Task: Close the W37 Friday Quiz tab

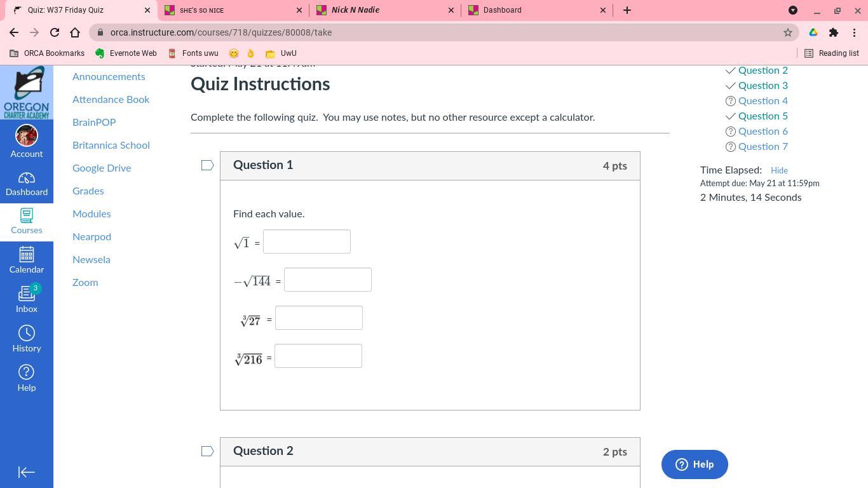Action: (x=147, y=10)
